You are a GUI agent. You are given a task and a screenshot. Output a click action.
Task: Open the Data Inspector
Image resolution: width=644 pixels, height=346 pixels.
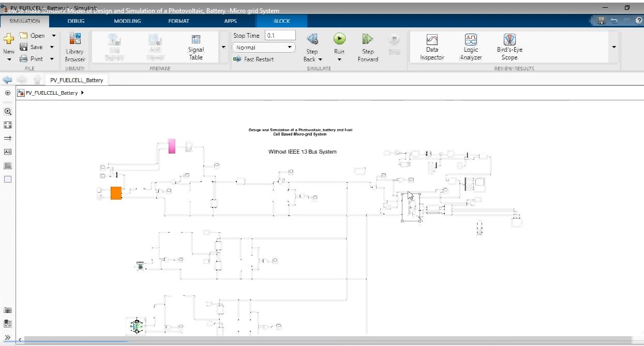pos(432,47)
